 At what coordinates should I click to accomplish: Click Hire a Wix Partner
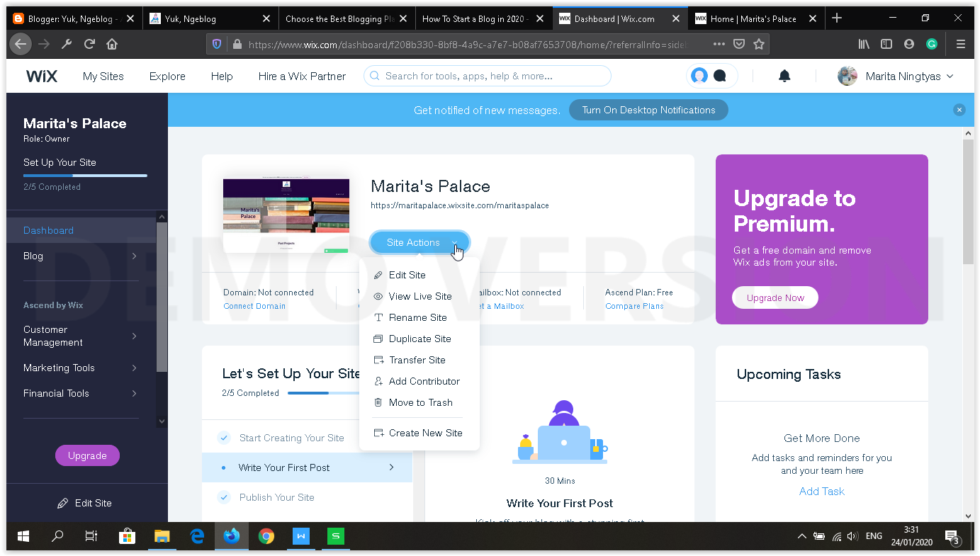pos(303,76)
